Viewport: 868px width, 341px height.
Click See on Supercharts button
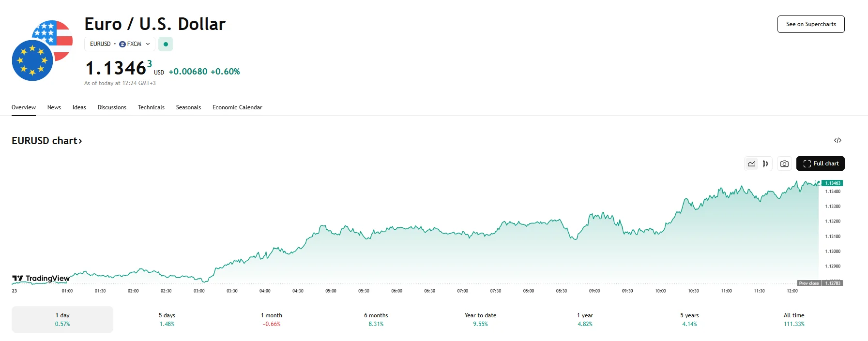click(x=811, y=24)
